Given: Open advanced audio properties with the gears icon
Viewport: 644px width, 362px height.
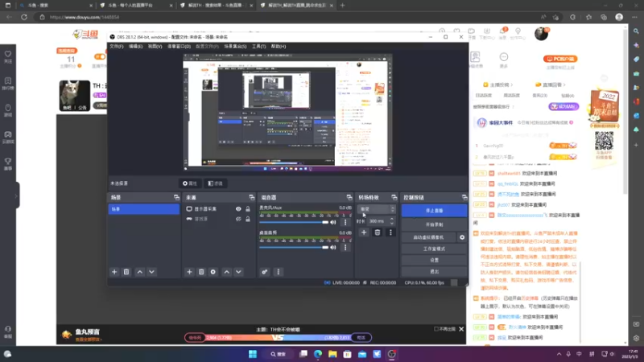Looking at the screenshot, I should [x=265, y=272].
